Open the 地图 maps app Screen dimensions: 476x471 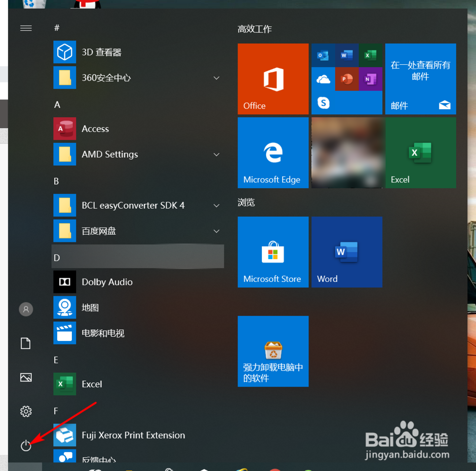point(138,307)
